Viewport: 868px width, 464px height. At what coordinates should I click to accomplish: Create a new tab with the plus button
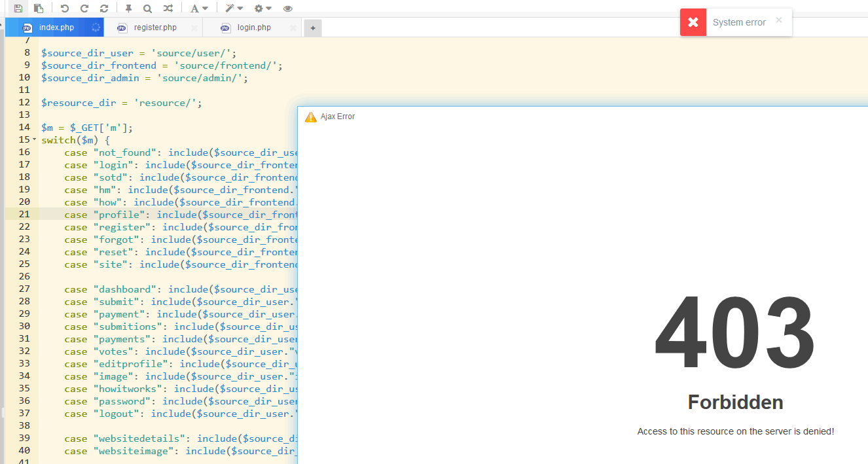coord(312,27)
